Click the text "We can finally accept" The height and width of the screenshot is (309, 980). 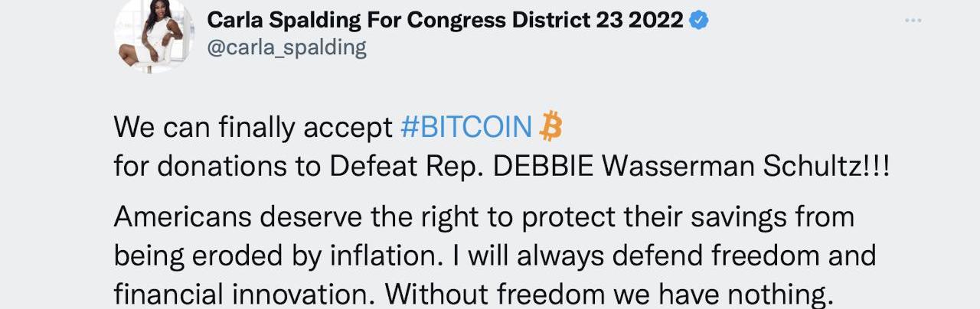click(253, 128)
